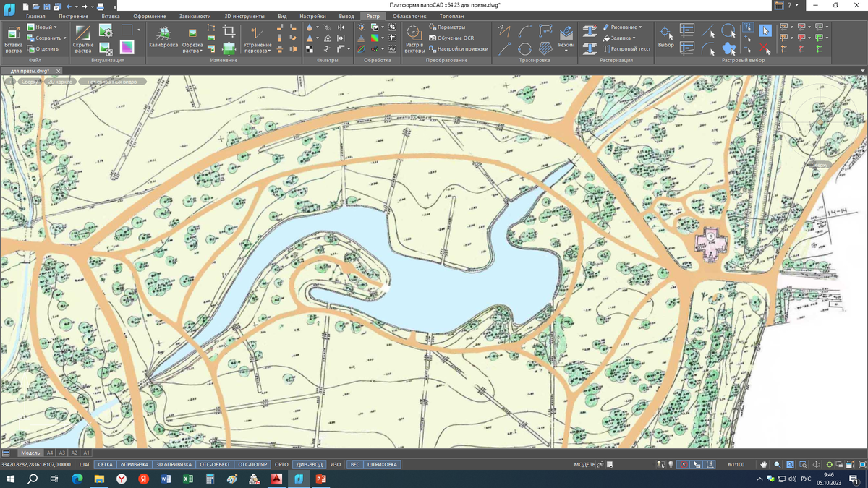The width and height of the screenshot is (868, 488).
Task: Toggle ДИН-ВВОД dynamic input
Action: pyautogui.click(x=309, y=464)
